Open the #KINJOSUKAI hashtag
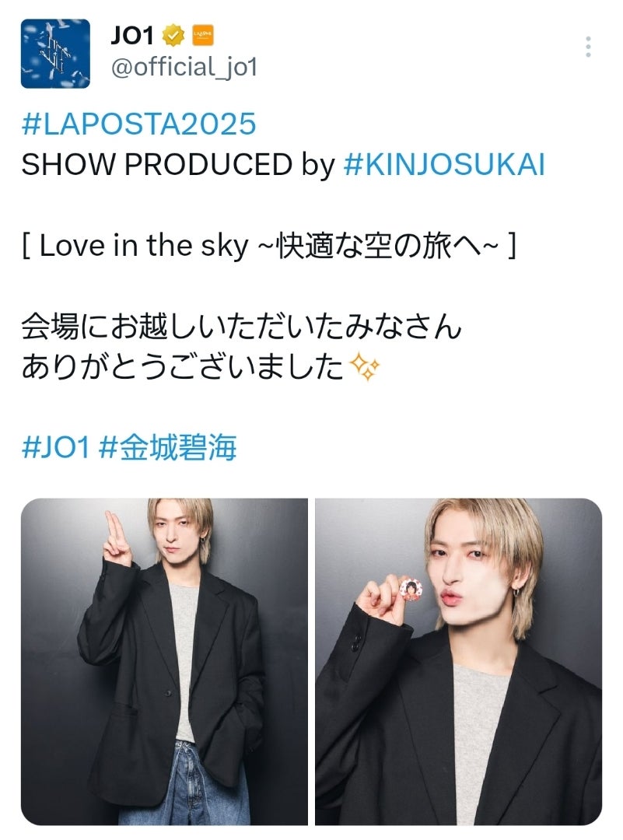Image resolution: width=623 pixels, height=840 pixels. pyautogui.click(x=444, y=164)
